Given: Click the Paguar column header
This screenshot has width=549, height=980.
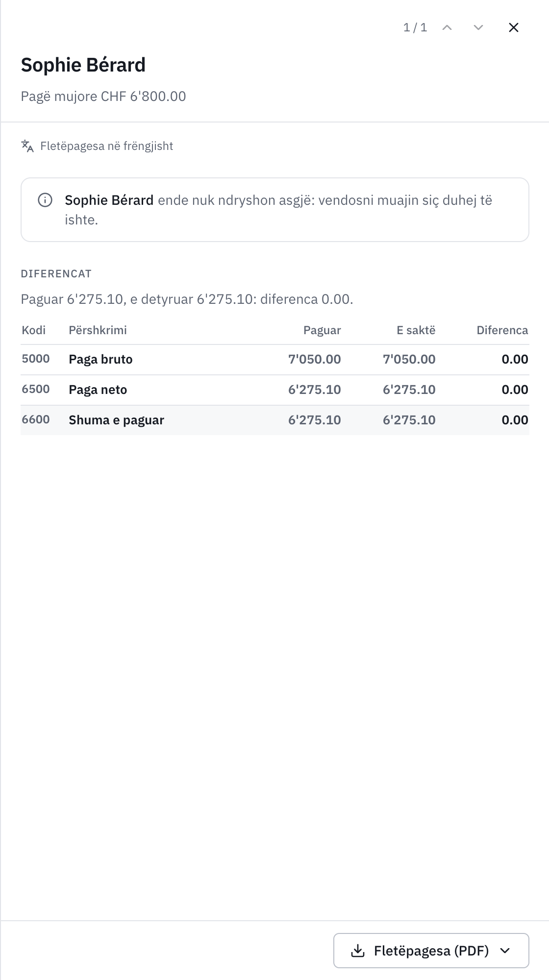Looking at the screenshot, I should 322,330.
